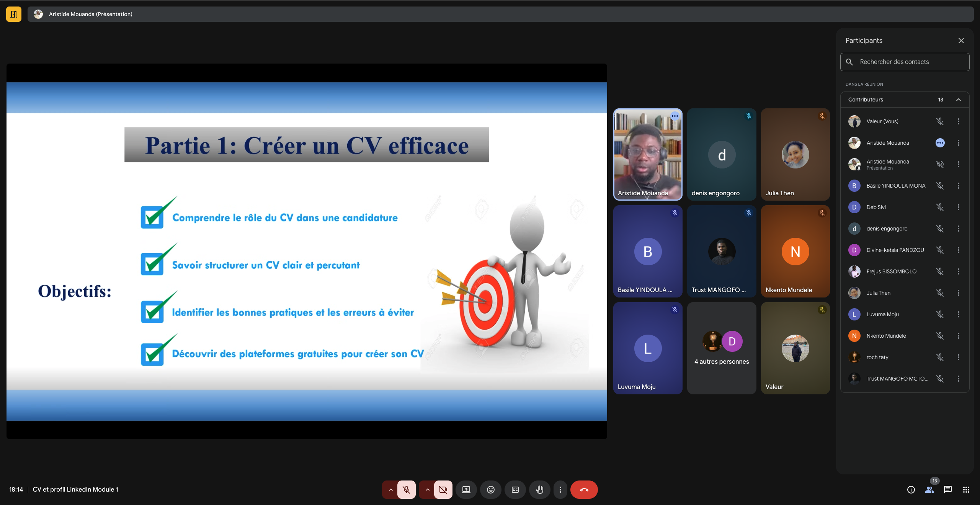
Task: Click the red leave call button
Action: click(x=584, y=490)
